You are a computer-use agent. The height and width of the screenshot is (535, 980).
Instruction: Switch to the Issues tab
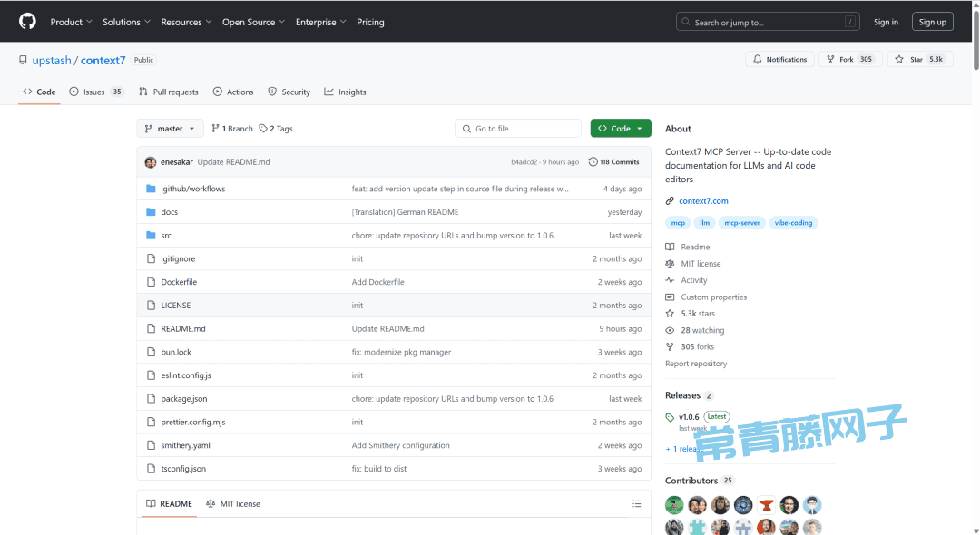tap(96, 92)
